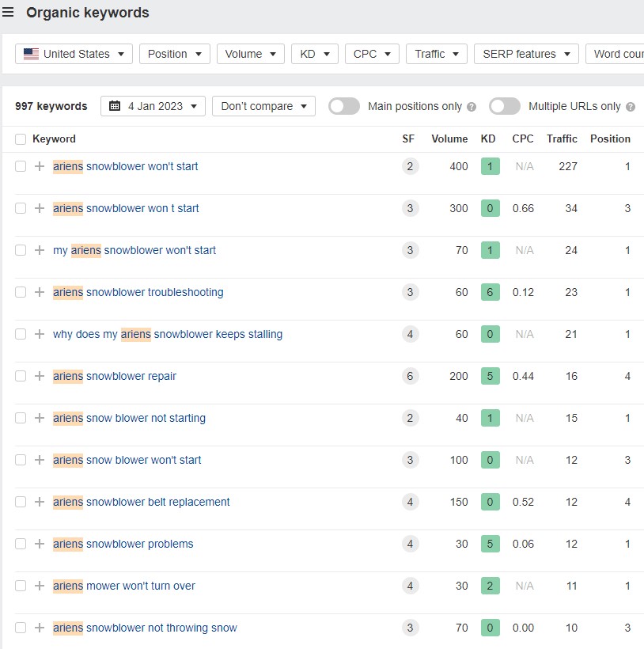Open the Position filter dropdown

(x=175, y=54)
